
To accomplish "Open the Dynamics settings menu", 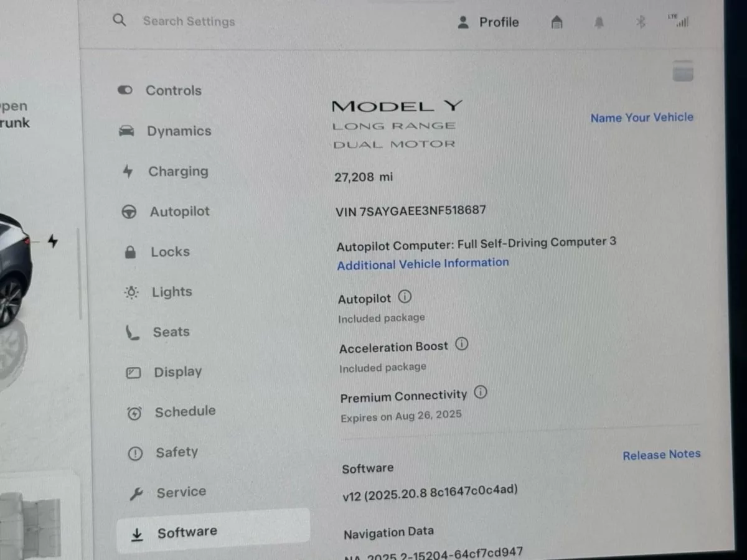I will 165,131.
